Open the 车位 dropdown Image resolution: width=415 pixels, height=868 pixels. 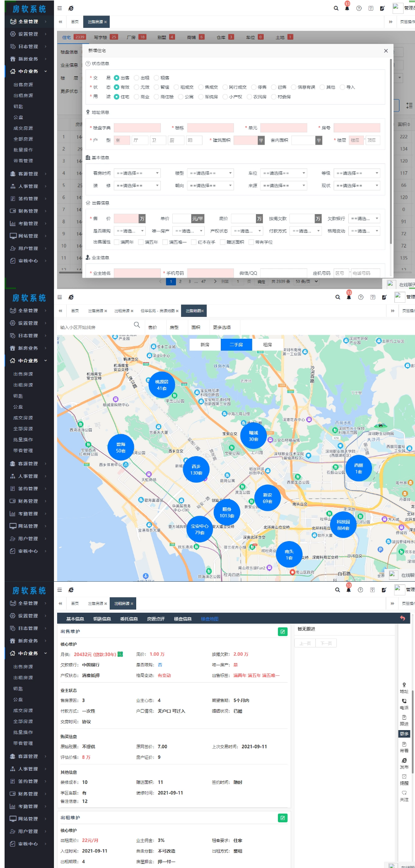pyautogui.click(x=284, y=173)
